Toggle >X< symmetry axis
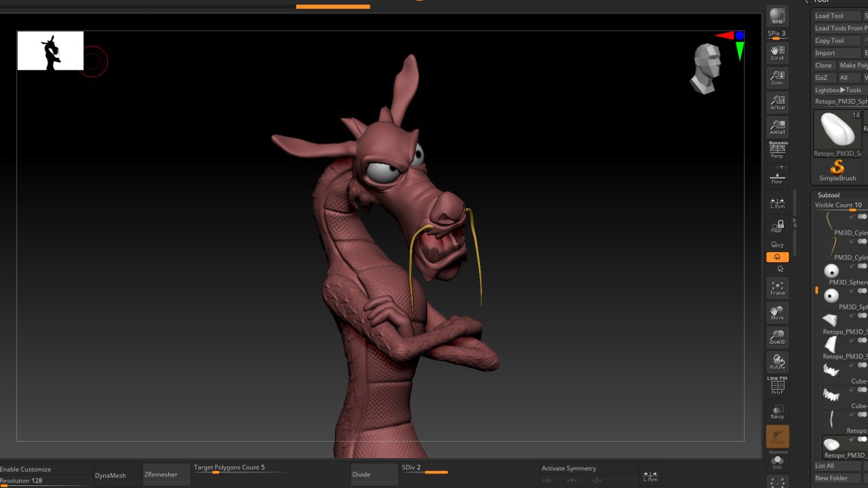This screenshot has width=868, height=488. (x=547, y=481)
